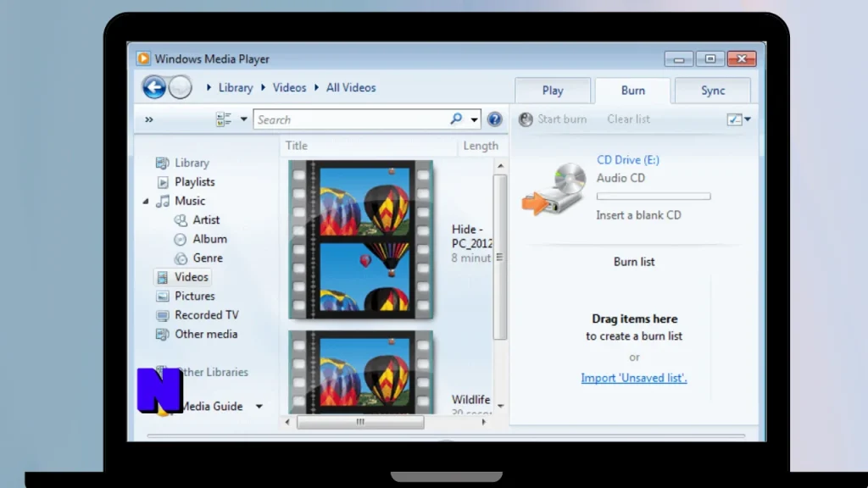Viewport: 868px width, 488px height.
Task: Click the Album disc icon
Action: pyautogui.click(x=181, y=239)
